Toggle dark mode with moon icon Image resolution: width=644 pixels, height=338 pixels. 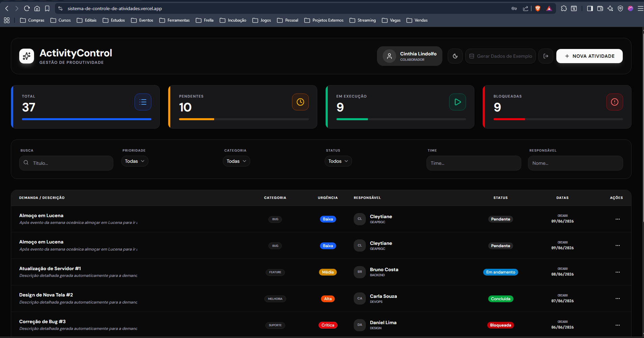455,56
